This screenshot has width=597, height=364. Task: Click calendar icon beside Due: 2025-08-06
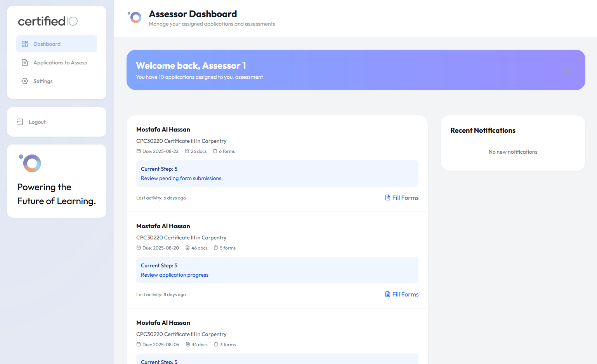coord(139,345)
